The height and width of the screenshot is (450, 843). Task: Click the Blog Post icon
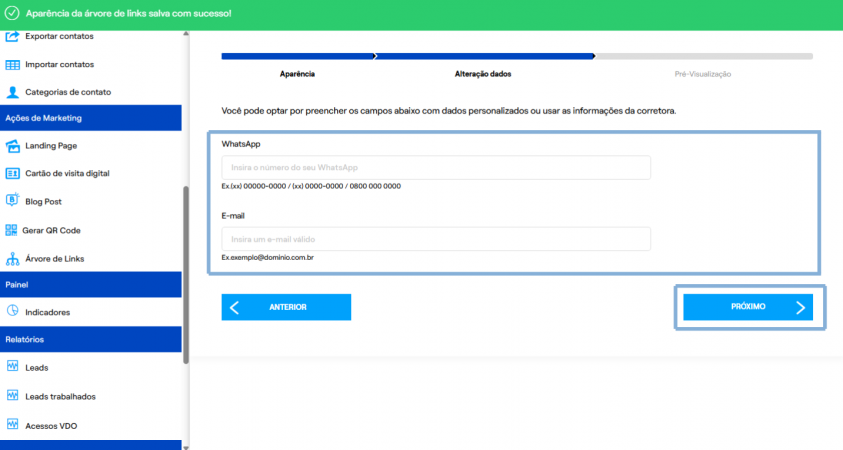[x=12, y=200]
